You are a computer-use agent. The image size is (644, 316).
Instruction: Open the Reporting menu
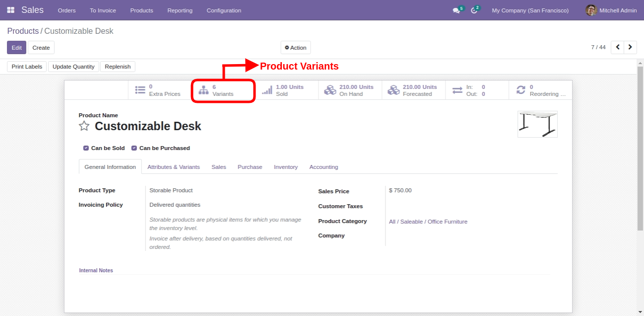click(x=180, y=10)
